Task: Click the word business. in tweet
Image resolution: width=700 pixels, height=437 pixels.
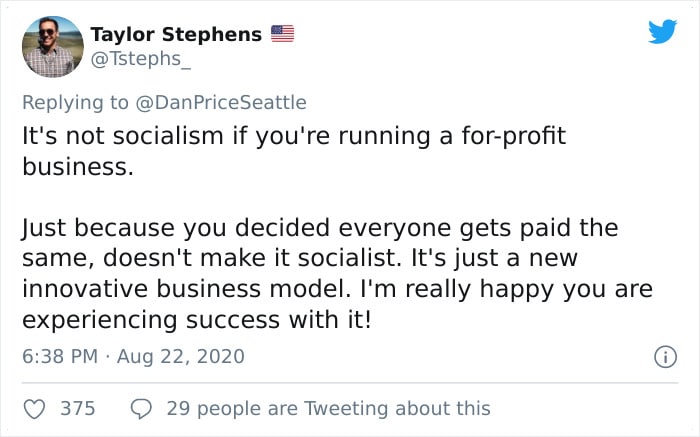Action: pyautogui.click(x=78, y=167)
